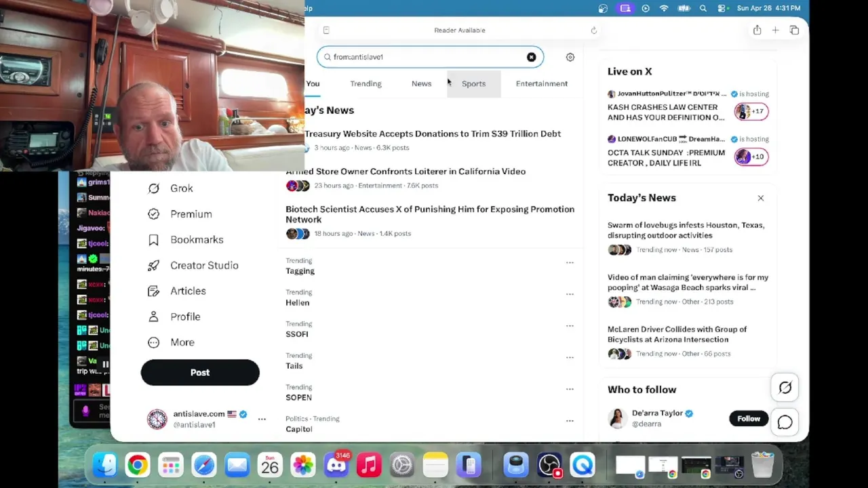This screenshot has width=868, height=488.
Task: Open OBS Studio from the Dock
Action: [x=549, y=466]
